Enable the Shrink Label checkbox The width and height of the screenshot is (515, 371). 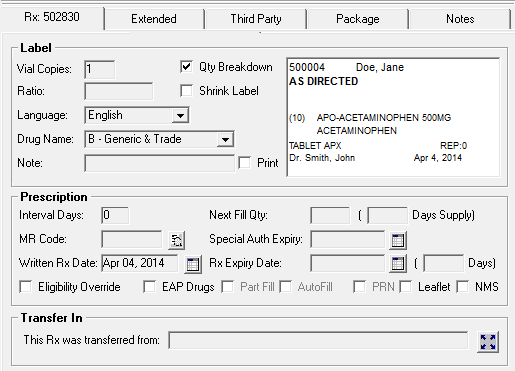[x=186, y=91]
